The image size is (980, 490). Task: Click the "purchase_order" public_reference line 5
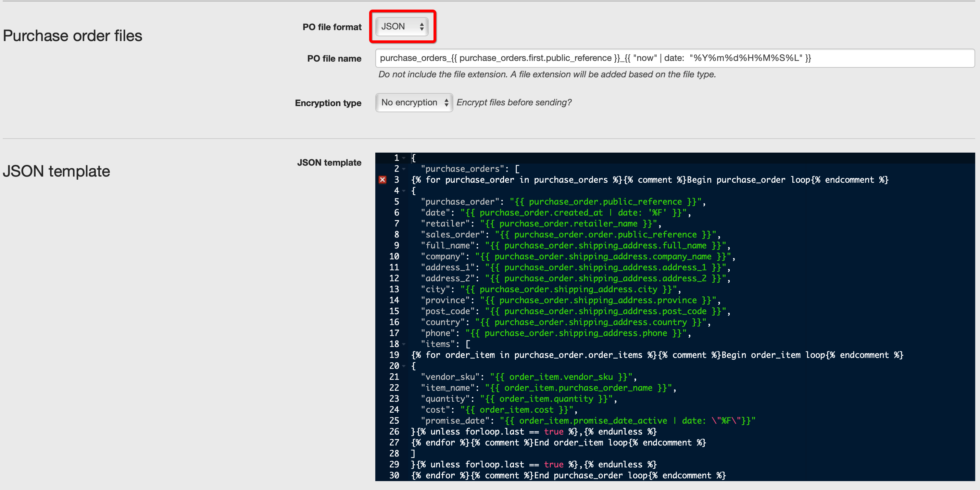pyautogui.click(x=563, y=202)
